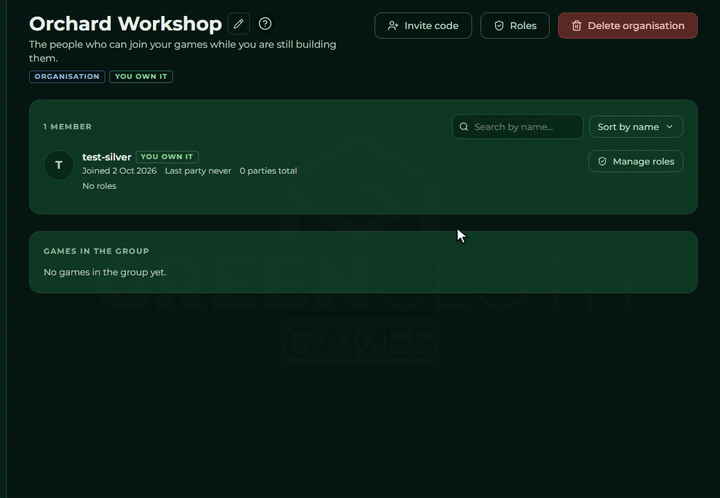Open the Roles button in the header
The height and width of the screenshot is (498, 720).
pyautogui.click(x=515, y=26)
